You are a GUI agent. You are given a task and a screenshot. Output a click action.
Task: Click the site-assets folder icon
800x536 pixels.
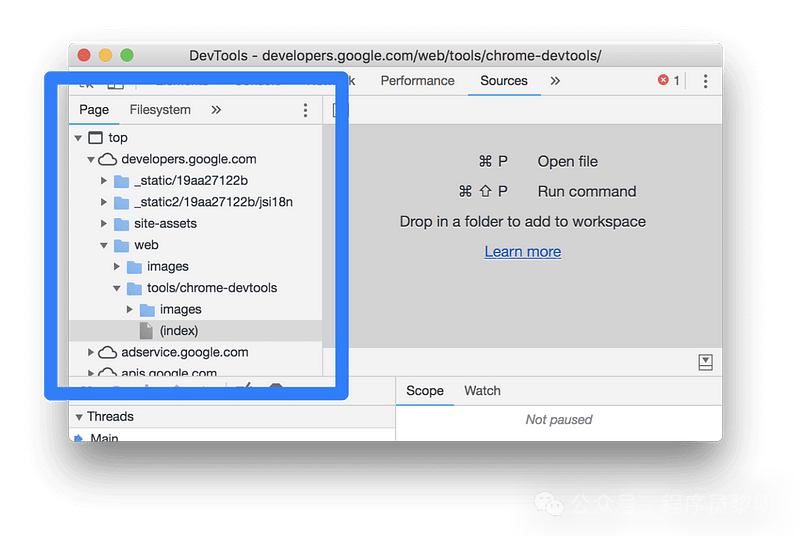(x=121, y=224)
